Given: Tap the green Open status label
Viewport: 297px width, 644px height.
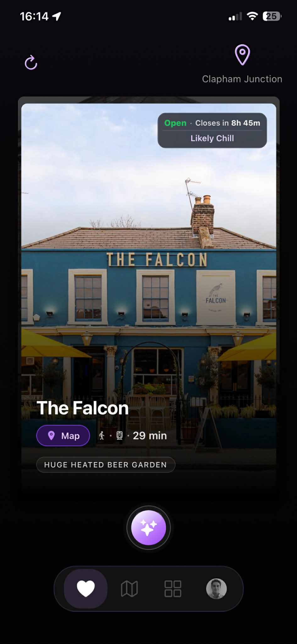Looking at the screenshot, I should pyautogui.click(x=175, y=123).
